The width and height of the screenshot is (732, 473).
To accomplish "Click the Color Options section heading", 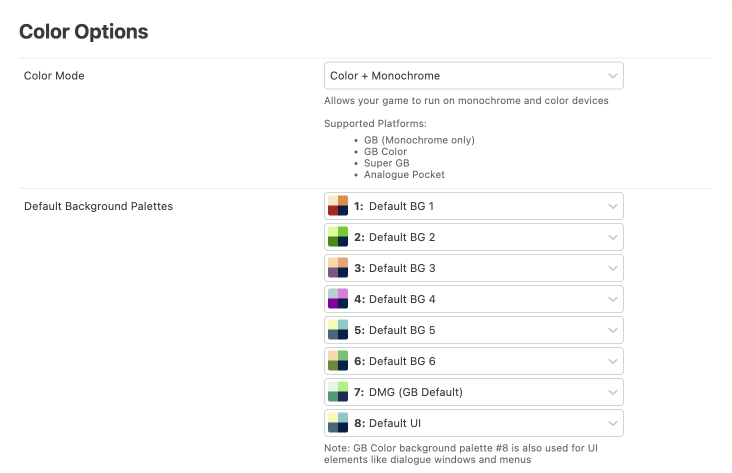I will pos(84,32).
